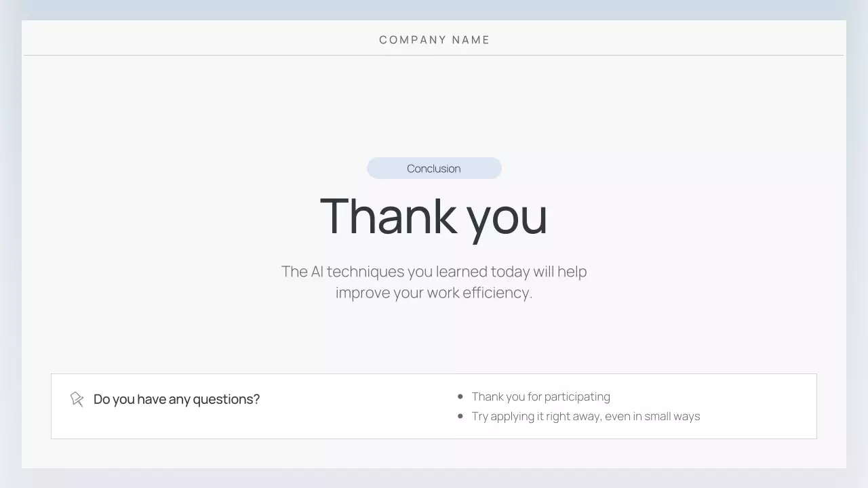This screenshot has width=868, height=488.
Task: Select the Conclusion pill label
Action: (434, 169)
